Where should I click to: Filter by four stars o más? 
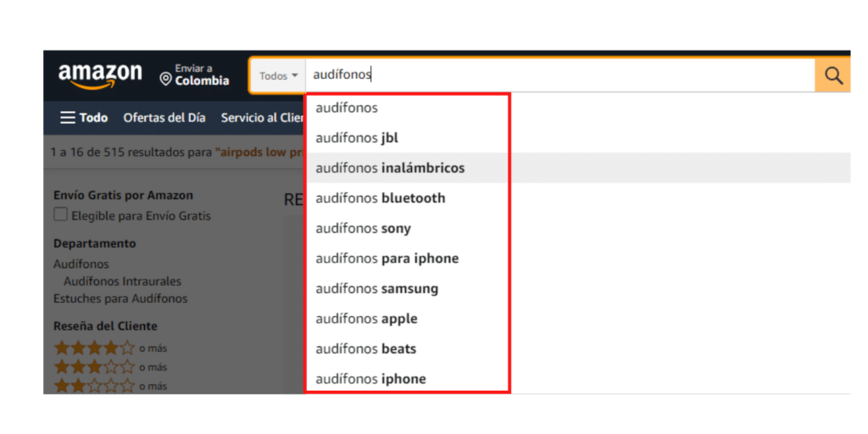point(110,348)
